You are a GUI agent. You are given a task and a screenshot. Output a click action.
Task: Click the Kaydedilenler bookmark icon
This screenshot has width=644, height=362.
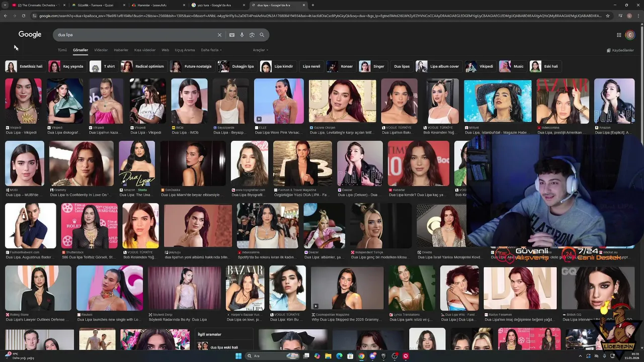point(609,50)
